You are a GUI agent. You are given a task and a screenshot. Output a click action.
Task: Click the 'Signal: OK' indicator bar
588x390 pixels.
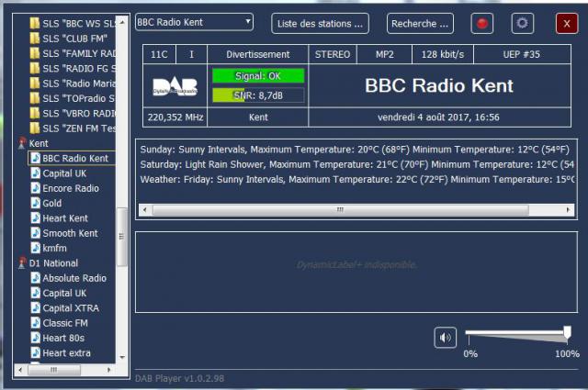pyautogui.click(x=258, y=76)
